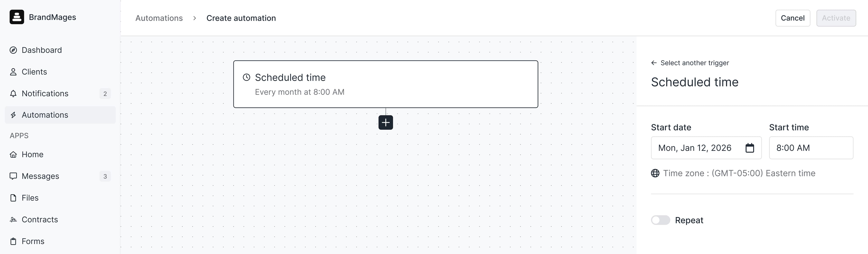Select the Forms entry in the sidebar

[33, 241]
